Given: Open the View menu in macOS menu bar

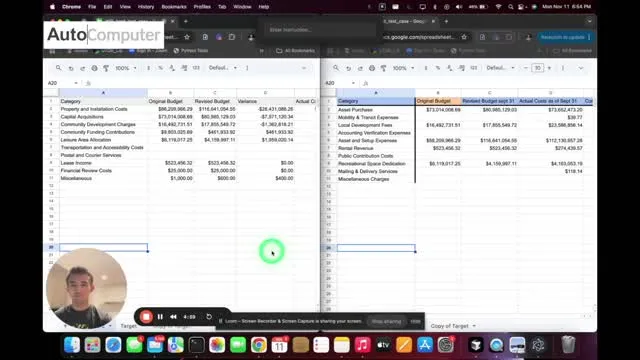Looking at the screenshot, I should pyautogui.click(x=125, y=7).
